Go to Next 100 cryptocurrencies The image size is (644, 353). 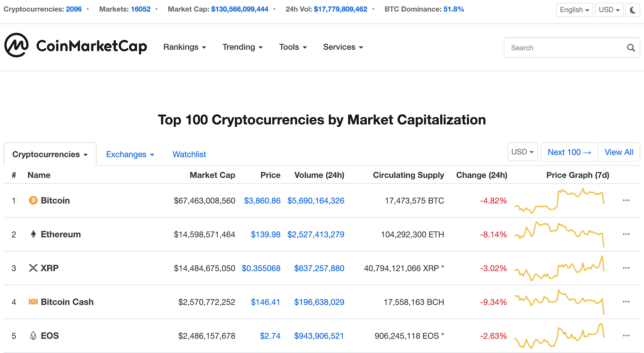[x=569, y=152]
